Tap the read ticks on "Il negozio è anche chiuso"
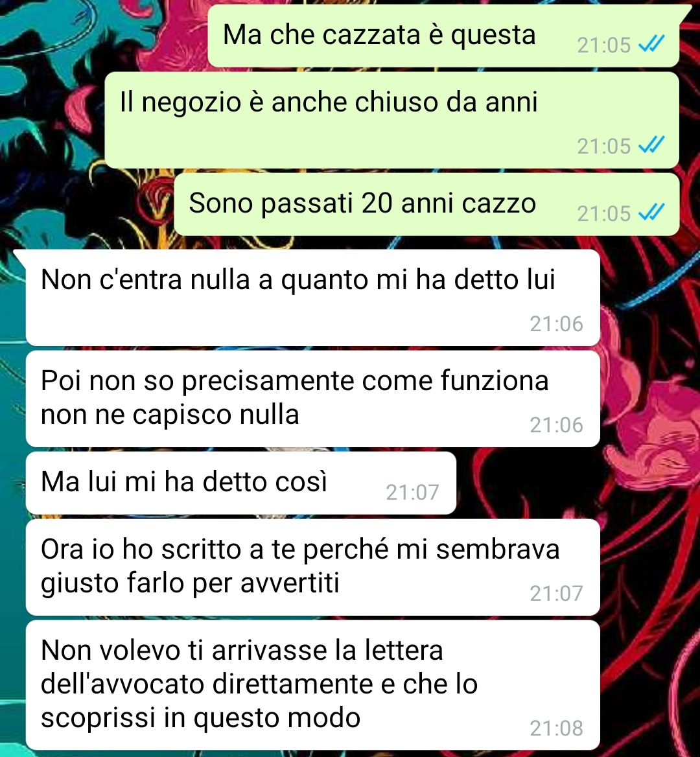 pos(651,145)
